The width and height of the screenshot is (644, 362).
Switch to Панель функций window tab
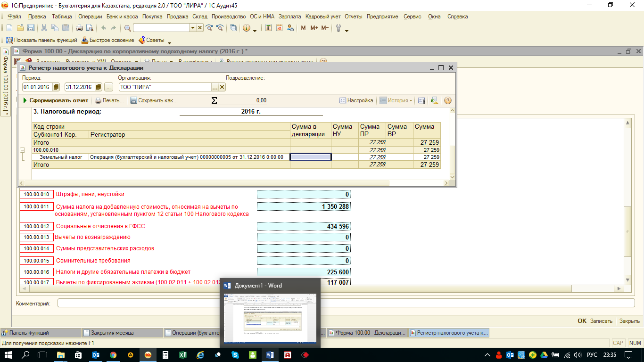40,333
